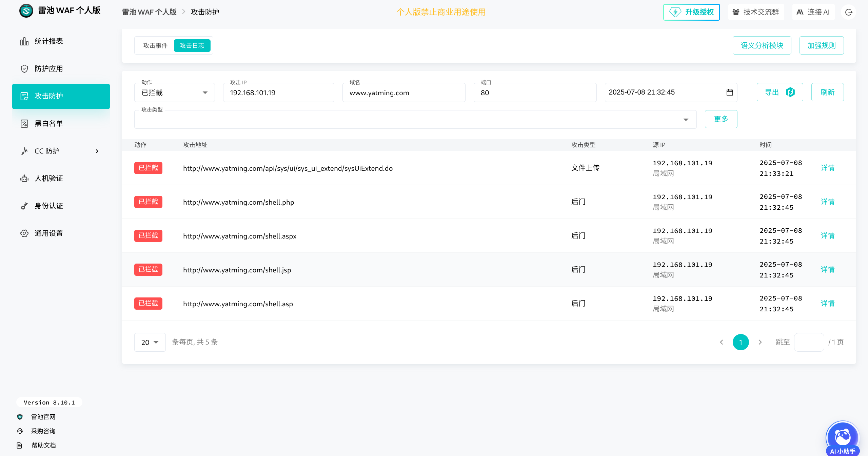
Task: Expand the CC protection submenu chevron
Action: tap(97, 151)
